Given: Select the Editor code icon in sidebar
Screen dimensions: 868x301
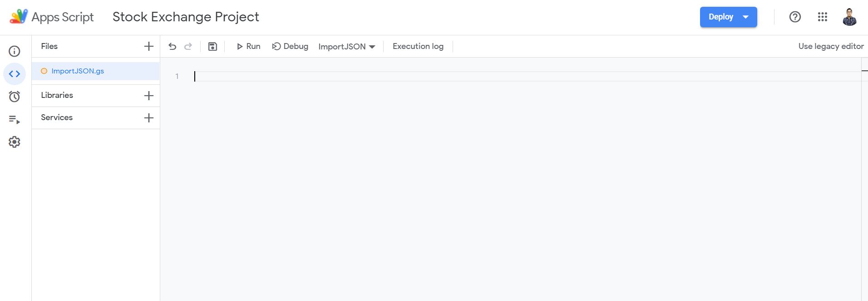Looking at the screenshot, I should [x=15, y=74].
